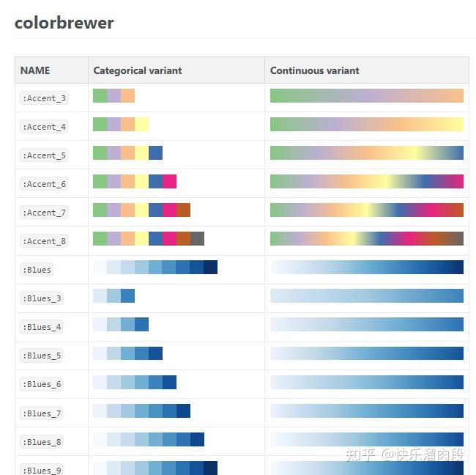Click the :Blues_9 name label
476x475 pixels.
[x=42, y=470]
